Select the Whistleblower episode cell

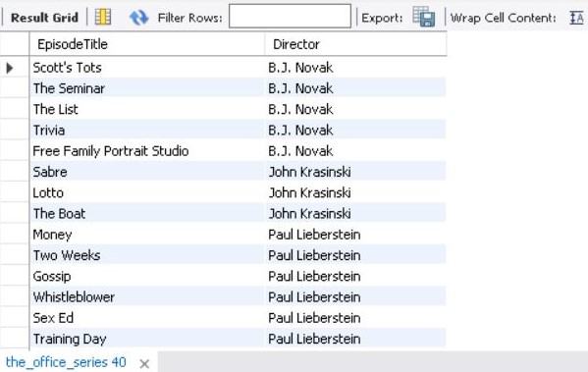pos(147,297)
